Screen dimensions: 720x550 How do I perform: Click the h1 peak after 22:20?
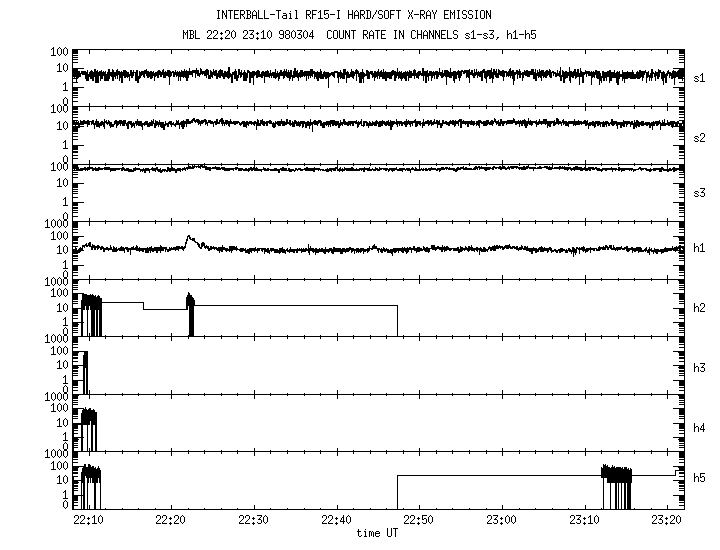pyautogui.click(x=189, y=238)
